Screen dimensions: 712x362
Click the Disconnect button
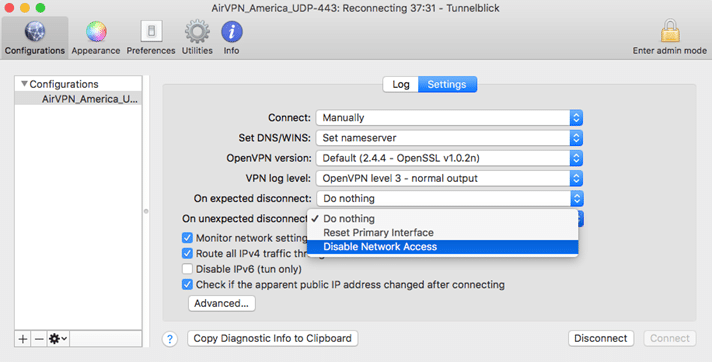[x=601, y=338]
